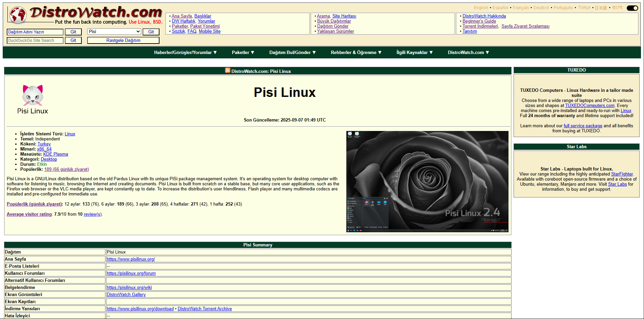Switch language to English

pyautogui.click(x=481, y=8)
